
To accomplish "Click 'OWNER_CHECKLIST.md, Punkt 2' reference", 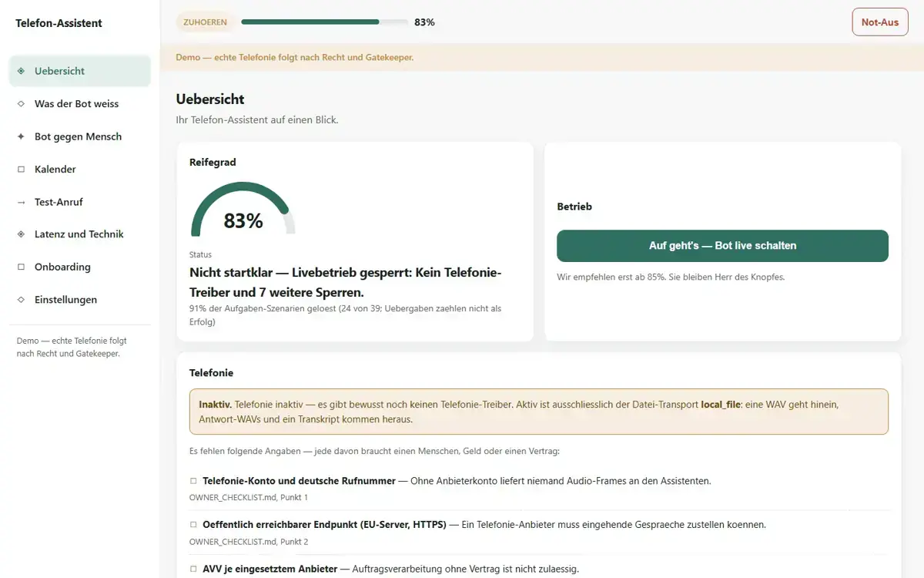I will tap(249, 542).
